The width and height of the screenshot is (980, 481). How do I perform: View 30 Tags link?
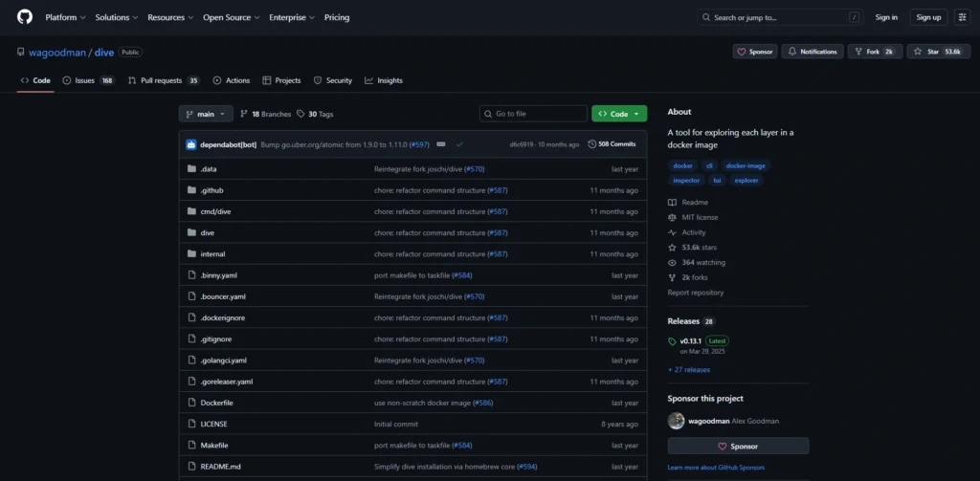pos(315,115)
